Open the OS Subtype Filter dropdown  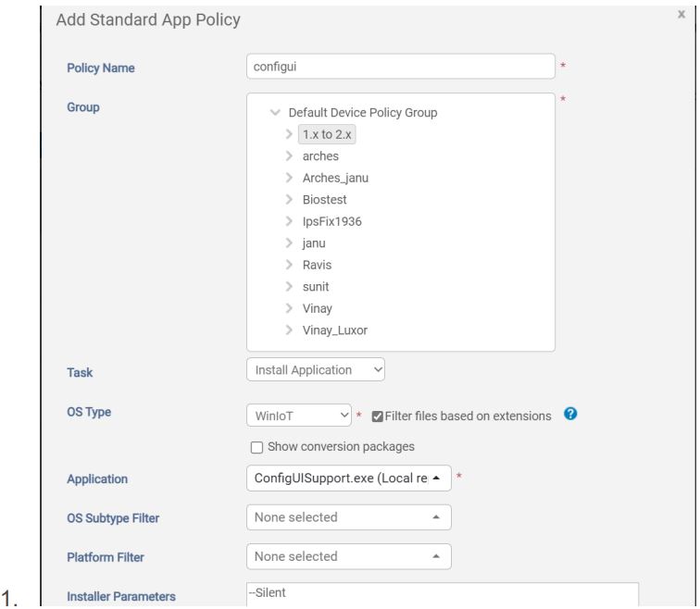tap(348, 517)
